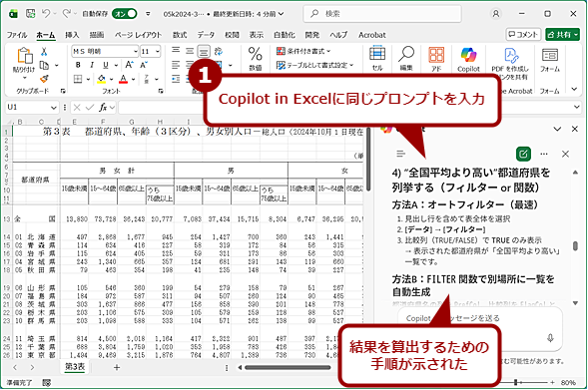This screenshot has height=390, width=588.
Task: Open the font color dropdown arrow
Action: click(x=133, y=79)
